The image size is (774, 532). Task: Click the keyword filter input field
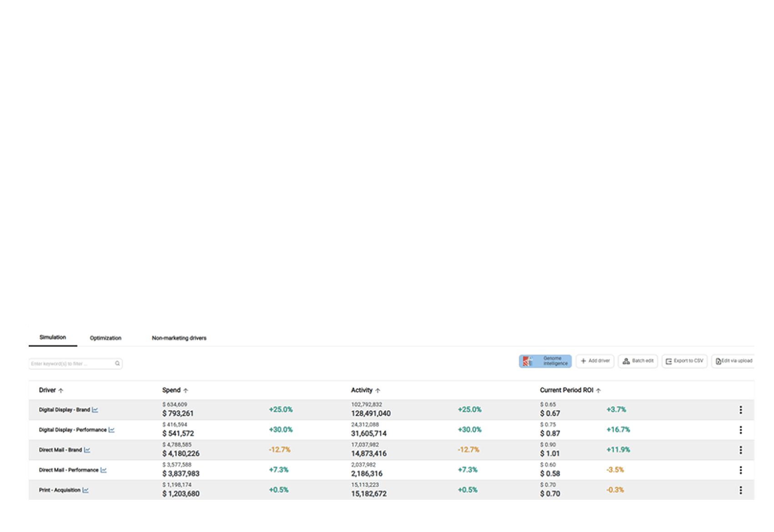[x=68, y=363]
